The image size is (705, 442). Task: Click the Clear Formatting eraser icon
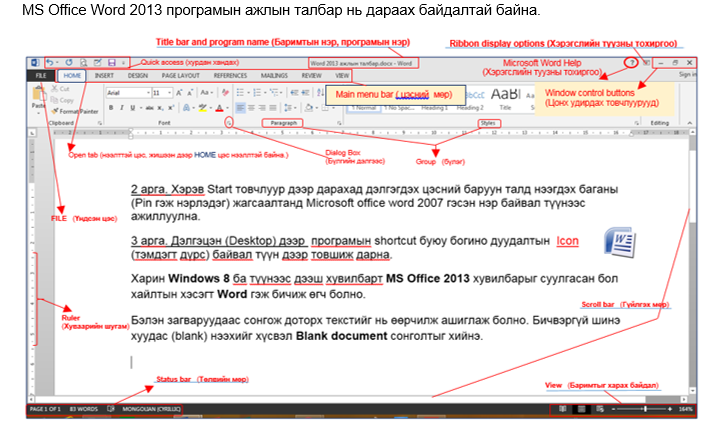(225, 93)
